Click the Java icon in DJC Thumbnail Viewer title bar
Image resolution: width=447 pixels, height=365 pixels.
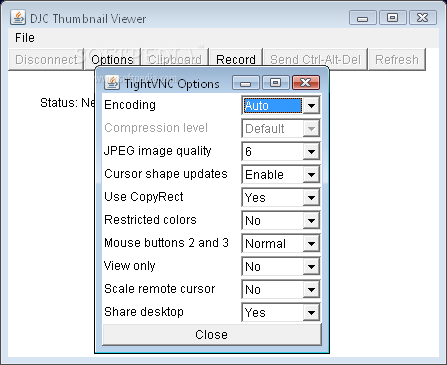point(18,17)
